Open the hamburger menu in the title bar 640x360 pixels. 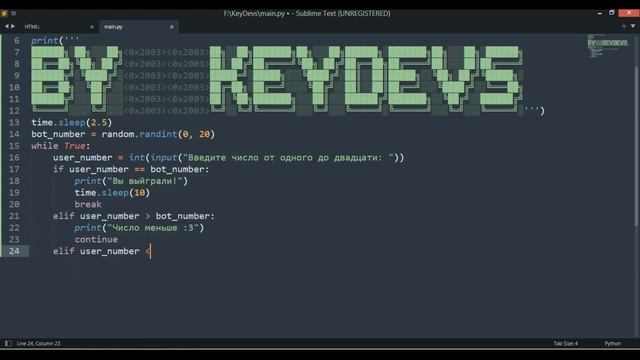[13, 13]
